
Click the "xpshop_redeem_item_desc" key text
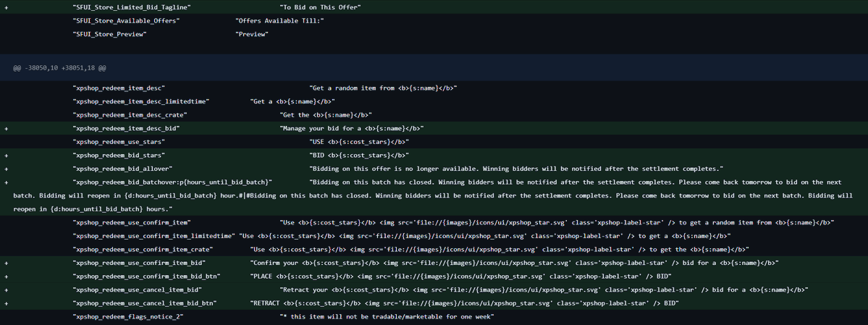(x=119, y=88)
